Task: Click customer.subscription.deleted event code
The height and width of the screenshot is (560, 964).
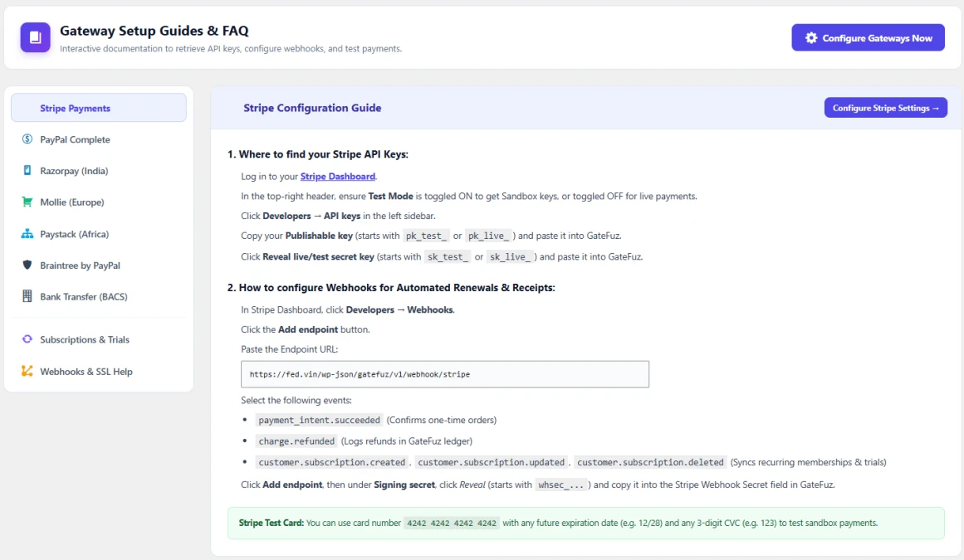Action: tap(650, 462)
